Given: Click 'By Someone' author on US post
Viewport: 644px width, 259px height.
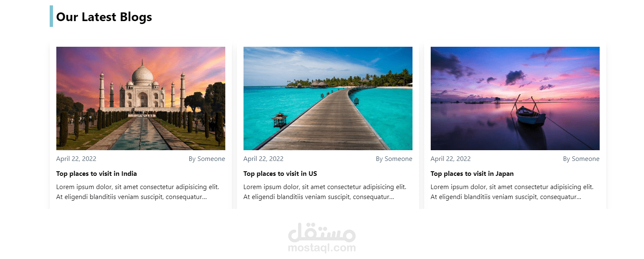Looking at the screenshot, I should (394, 159).
